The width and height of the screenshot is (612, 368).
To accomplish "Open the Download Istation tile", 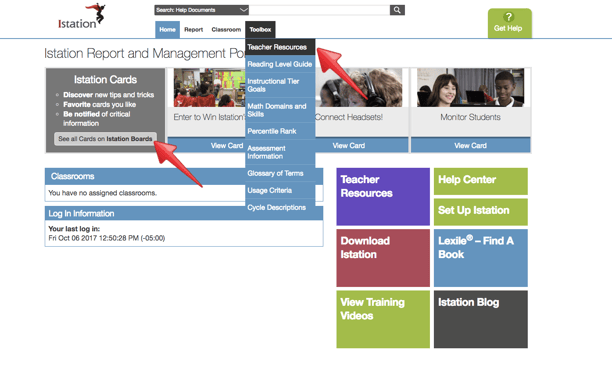I will [x=383, y=258].
